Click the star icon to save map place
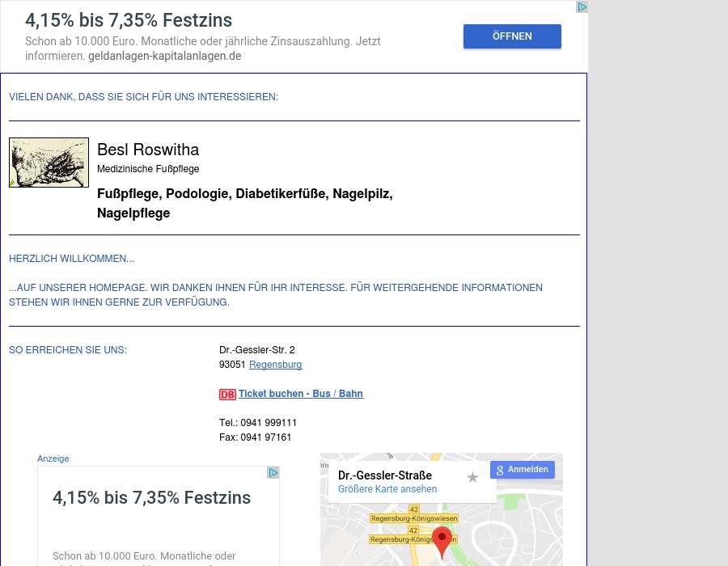Image resolution: width=728 pixels, height=566 pixels. pyautogui.click(x=473, y=478)
